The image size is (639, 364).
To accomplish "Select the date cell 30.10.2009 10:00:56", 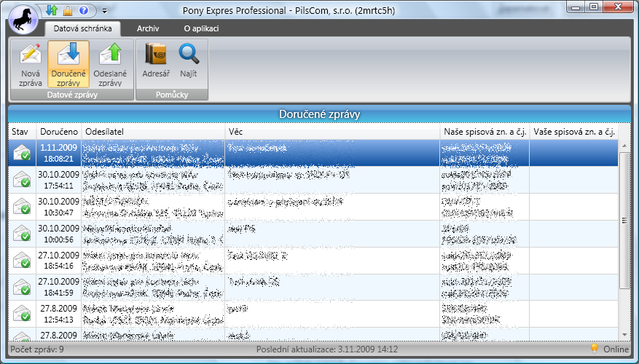I will (x=59, y=234).
